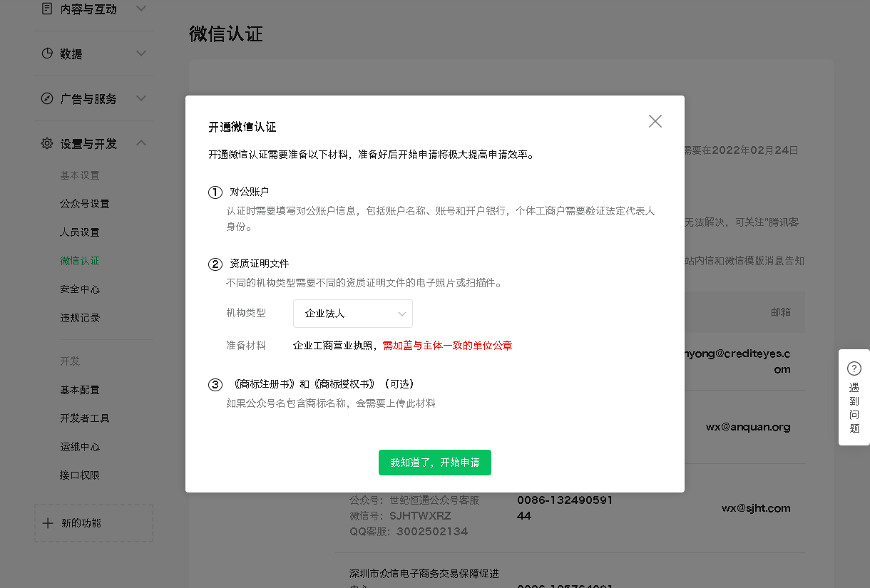The width and height of the screenshot is (870, 588).
Task: Open 公众号设置 in the sidebar
Action: [85, 204]
